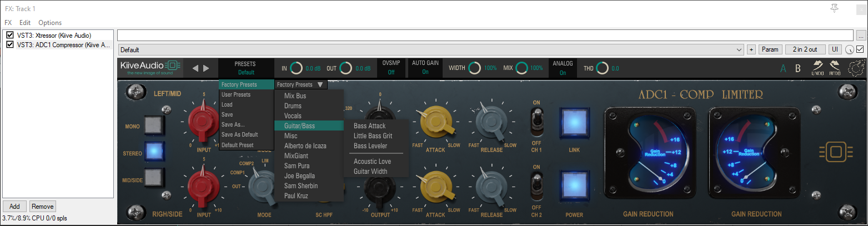Open the Options menu
868x226 pixels.
[x=50, y=23]
